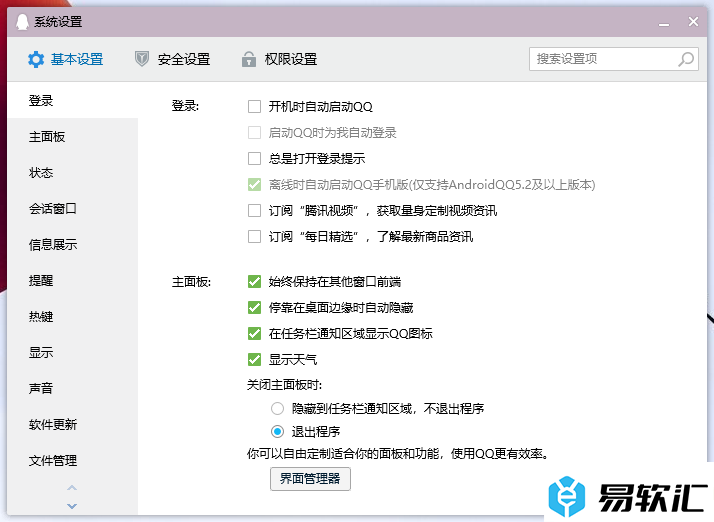This screenshot has width=714, height=522.
Task: Click the 关闭主面板时: label
Action: [285, 385]
